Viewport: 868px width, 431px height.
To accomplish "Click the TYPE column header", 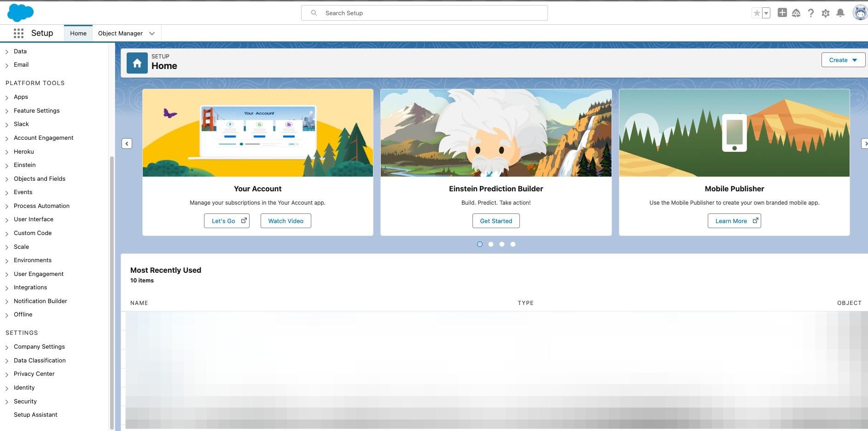I will 525,303.
